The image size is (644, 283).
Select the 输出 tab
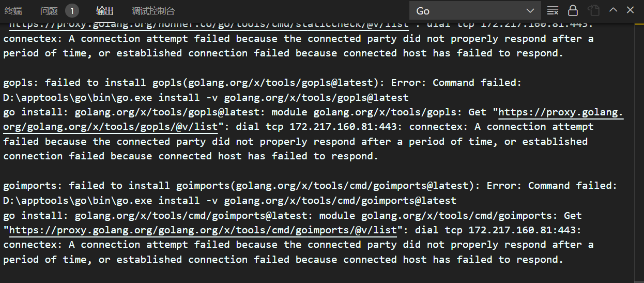(x=105, y=10)
